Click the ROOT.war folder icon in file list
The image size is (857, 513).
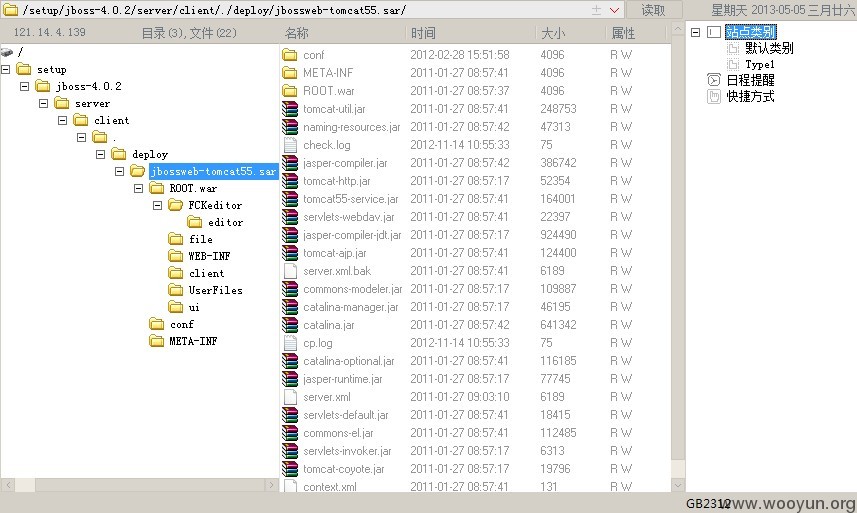290,91
